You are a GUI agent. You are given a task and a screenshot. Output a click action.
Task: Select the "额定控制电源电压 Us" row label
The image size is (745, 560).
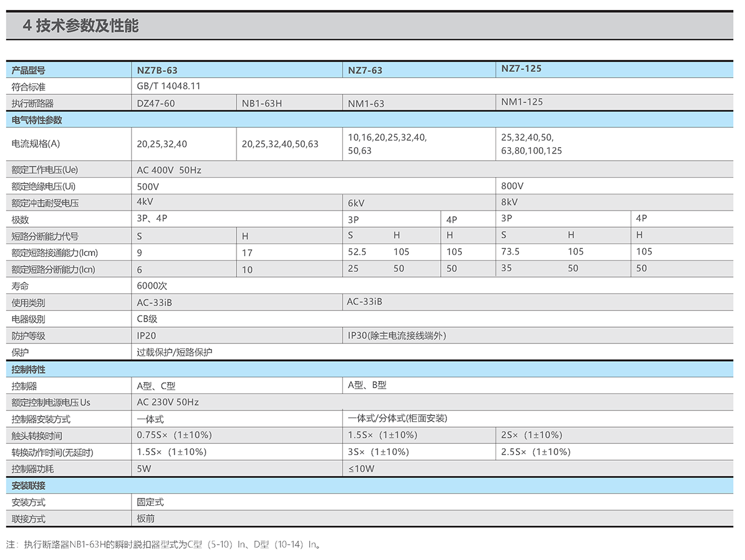[51, 402]
